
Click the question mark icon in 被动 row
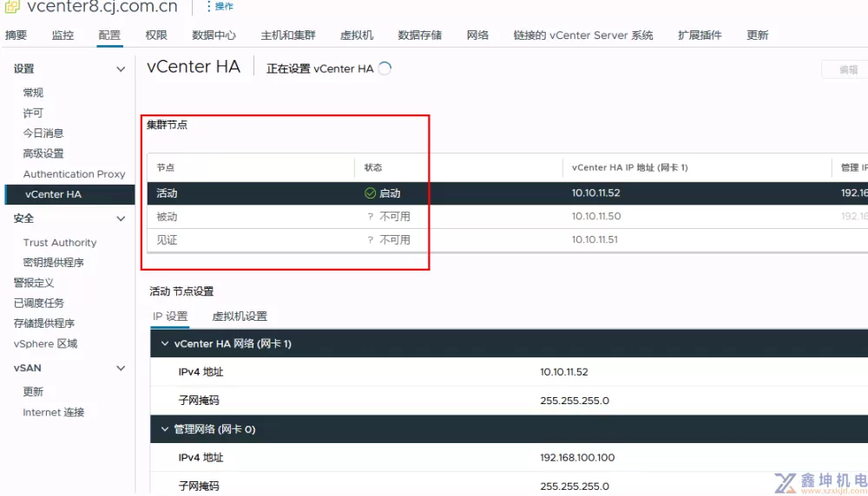(x=371, y=217)
